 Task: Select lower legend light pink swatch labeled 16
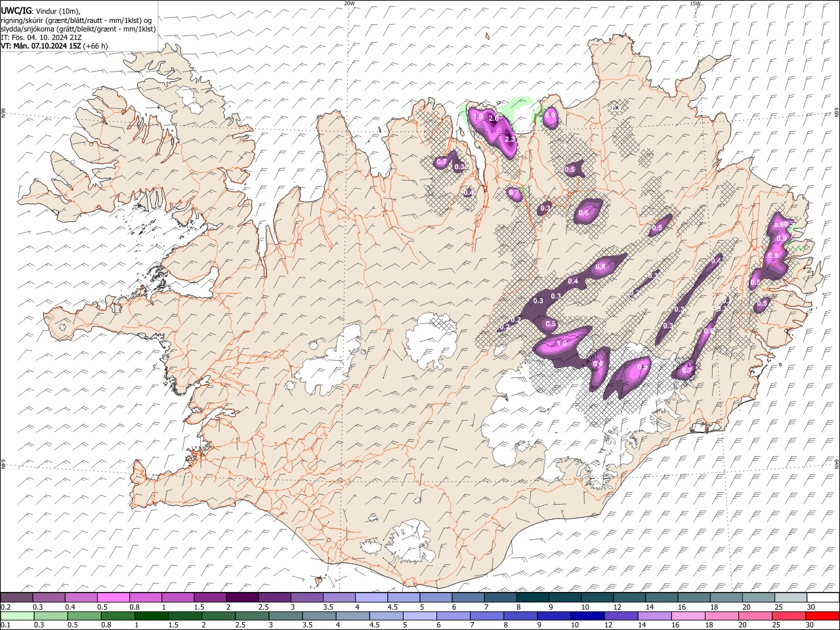tap(688, 616)
